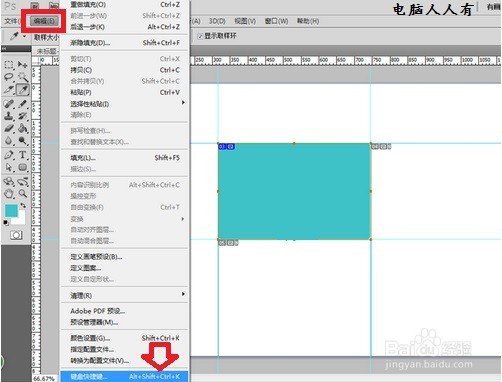
Task: Select the Blur tool
Action: [x=9, y=141]
